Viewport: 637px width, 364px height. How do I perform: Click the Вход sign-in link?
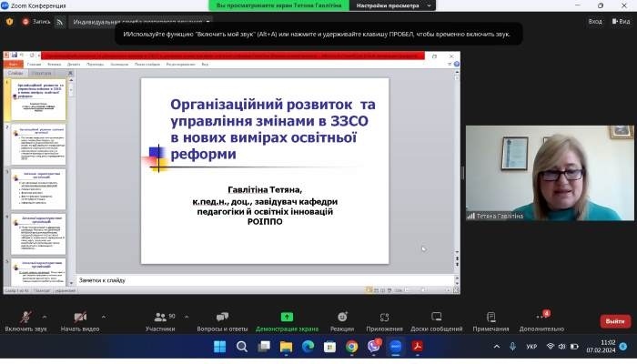tap(595, 21)
